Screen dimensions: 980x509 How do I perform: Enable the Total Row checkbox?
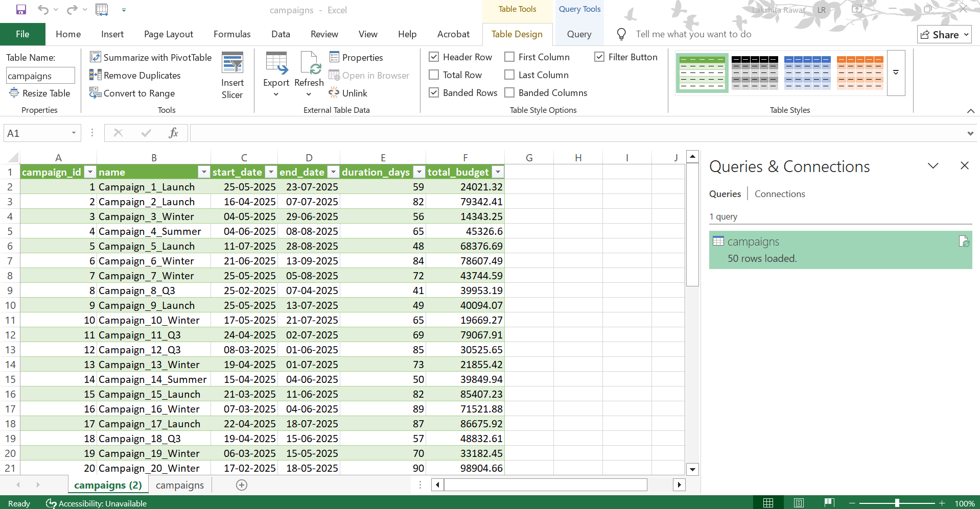click(434, 75)
